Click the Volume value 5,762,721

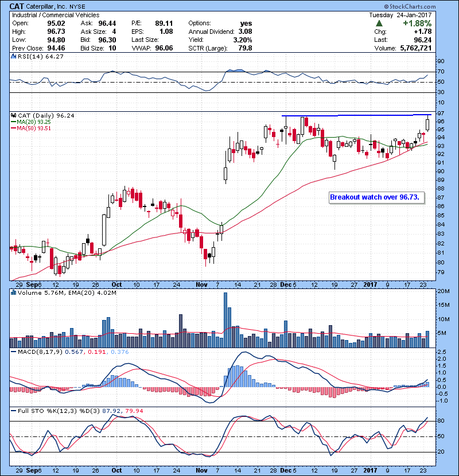coord(415,48)
